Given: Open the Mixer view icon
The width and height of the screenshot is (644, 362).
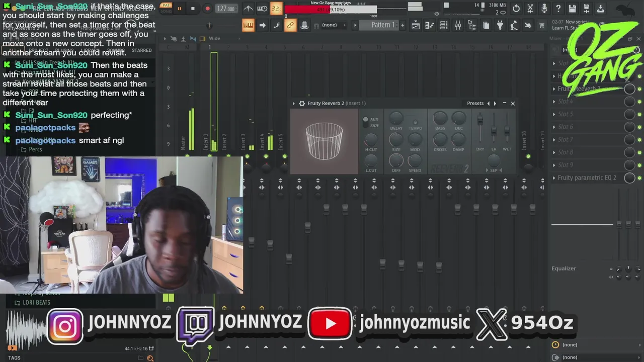Looking at the screenshot, I should [458, 26].
